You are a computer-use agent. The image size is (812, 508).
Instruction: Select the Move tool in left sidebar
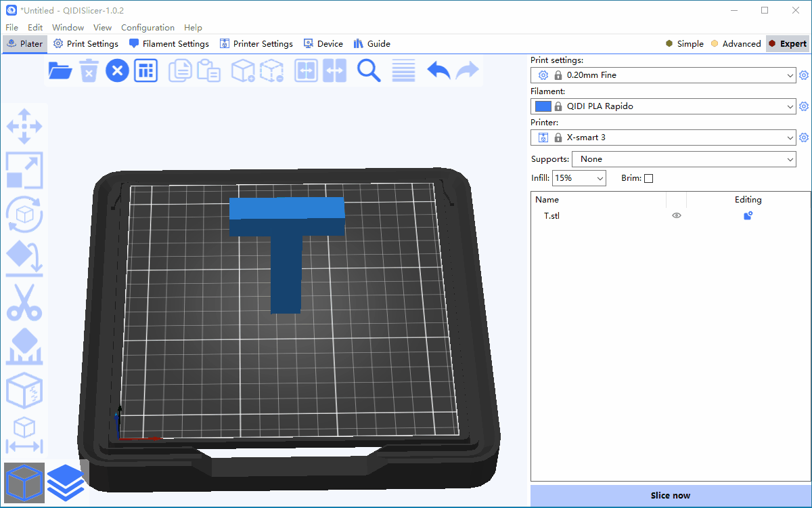tap(24, 127)
